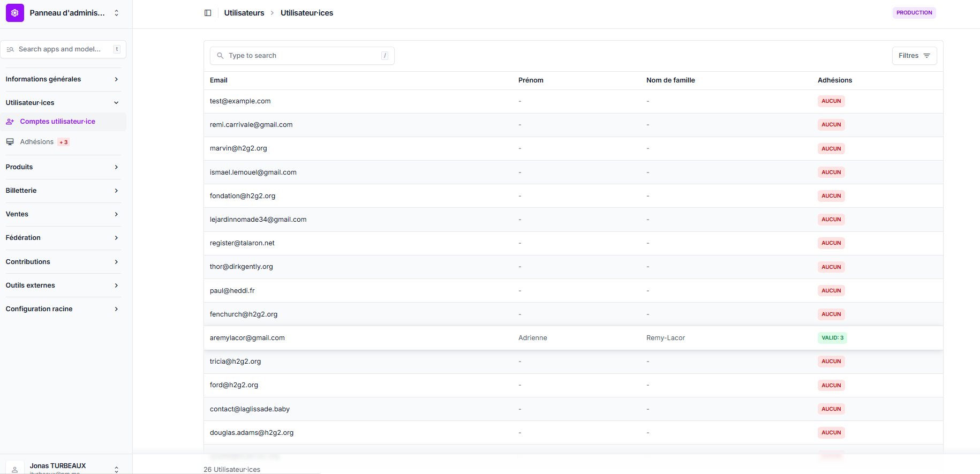Click the Adhésions sidebar icon
The width and height of the screenshot is (980, 474).
point(10,142)
